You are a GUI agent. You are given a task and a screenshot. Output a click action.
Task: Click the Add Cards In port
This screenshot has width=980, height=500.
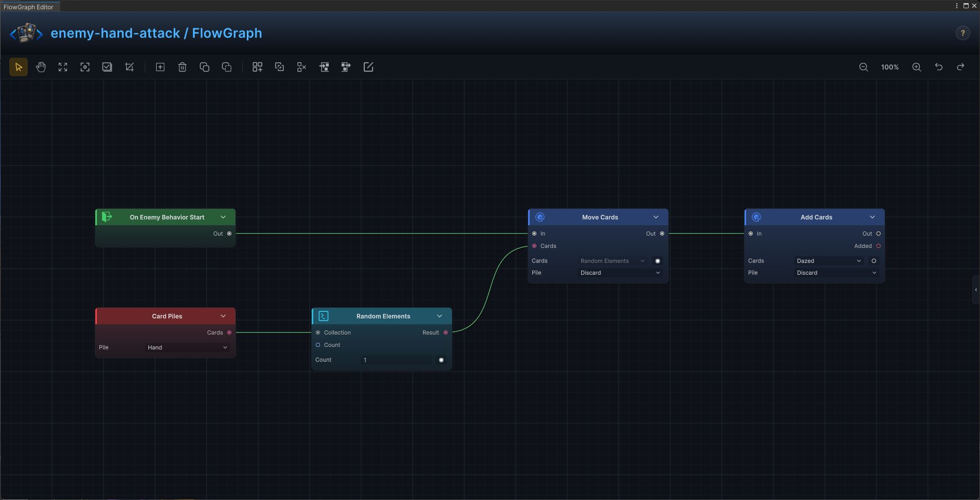click(751, 234)
